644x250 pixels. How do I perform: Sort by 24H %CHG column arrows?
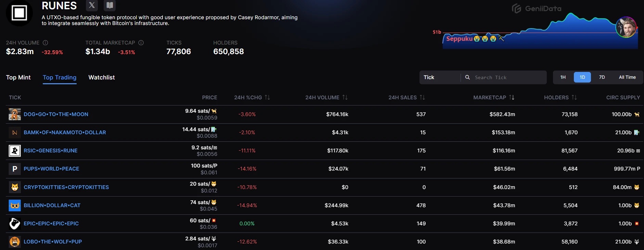point(267,98)
